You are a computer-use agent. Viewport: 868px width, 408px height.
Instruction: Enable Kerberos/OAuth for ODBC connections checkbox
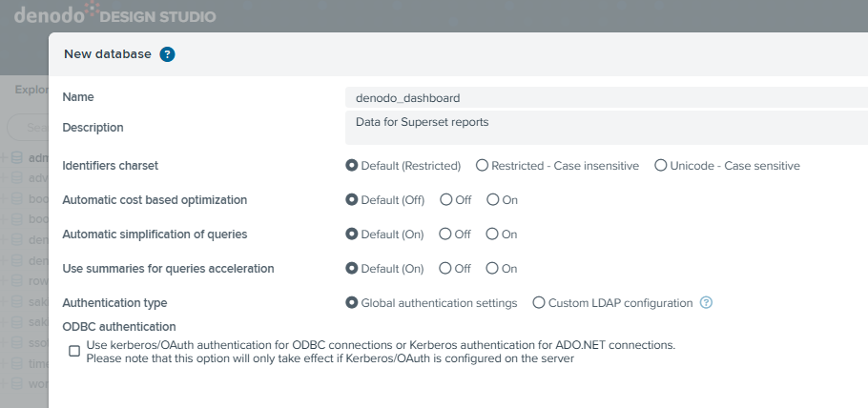[x=74, y=352]
